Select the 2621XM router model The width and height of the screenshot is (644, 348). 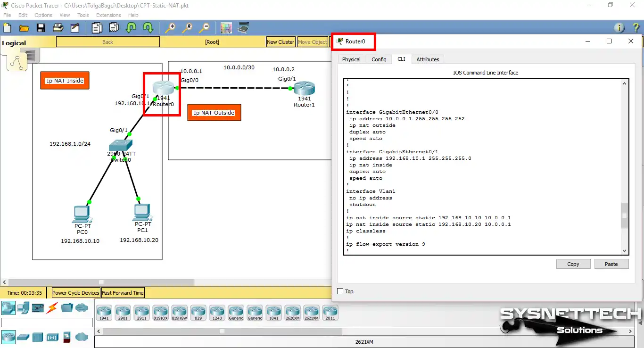311,312
